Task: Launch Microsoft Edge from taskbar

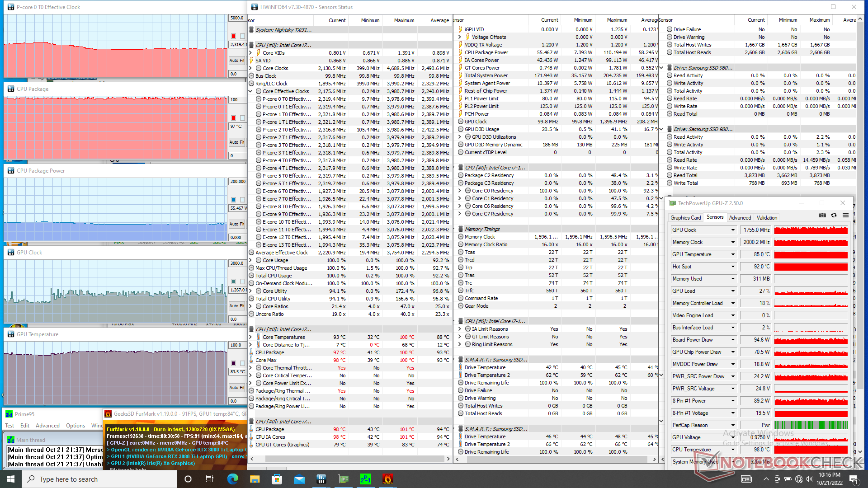Action: pos(233,479)
